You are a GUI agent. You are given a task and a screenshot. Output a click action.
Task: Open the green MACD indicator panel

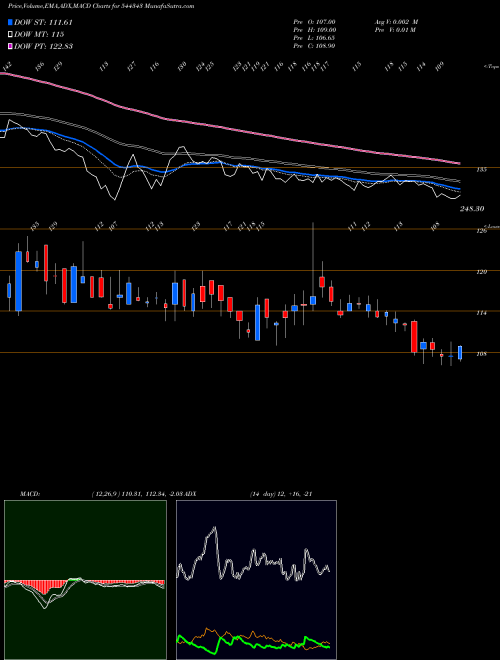coord(85,580)
